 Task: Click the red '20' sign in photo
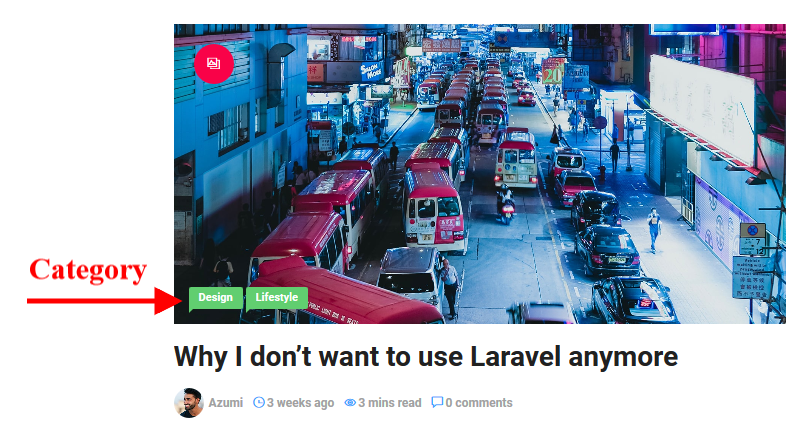tap(552, 71)
